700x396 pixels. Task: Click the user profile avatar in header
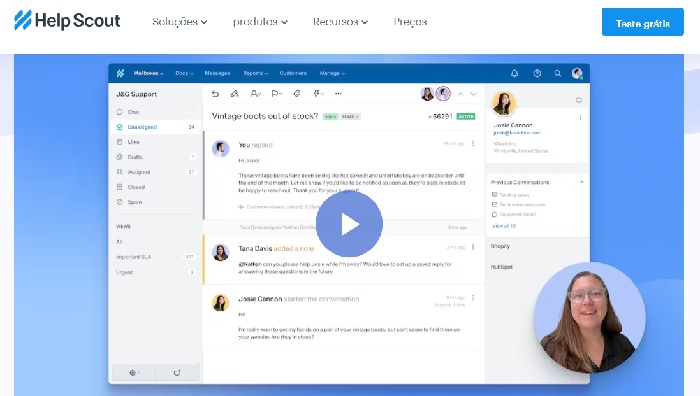(577, 73)
